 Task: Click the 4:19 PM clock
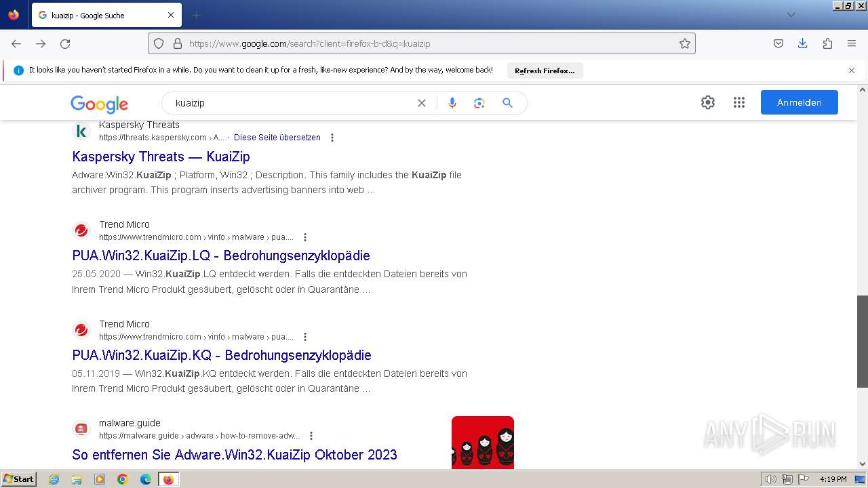pyautogui.click(x=833, y=479)
